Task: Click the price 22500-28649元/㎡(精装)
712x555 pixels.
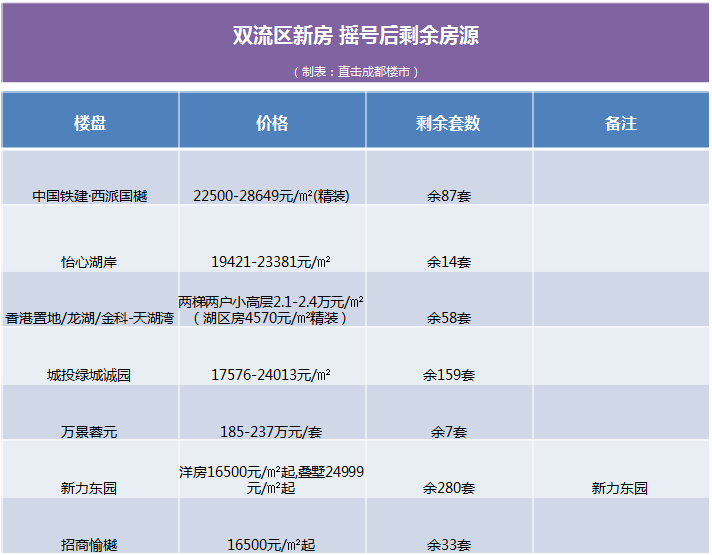Action: tap(272, 196)
